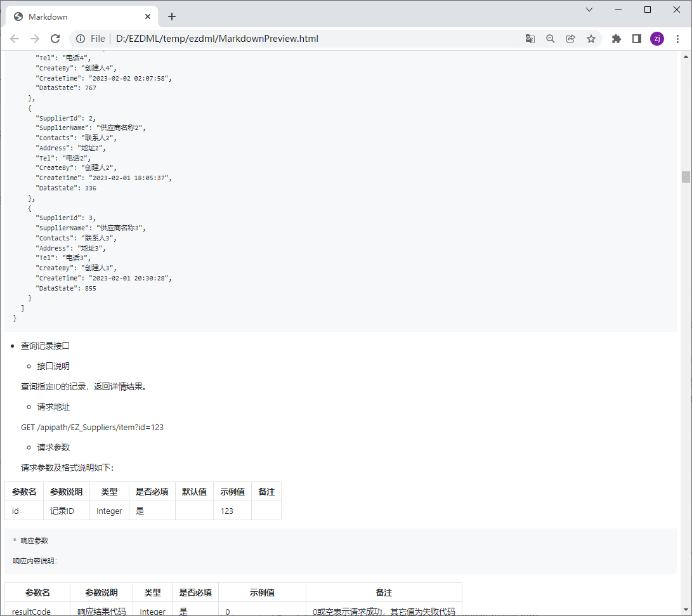
Task: Click the 查询记录接口 list item
Action: coord(45,346)
